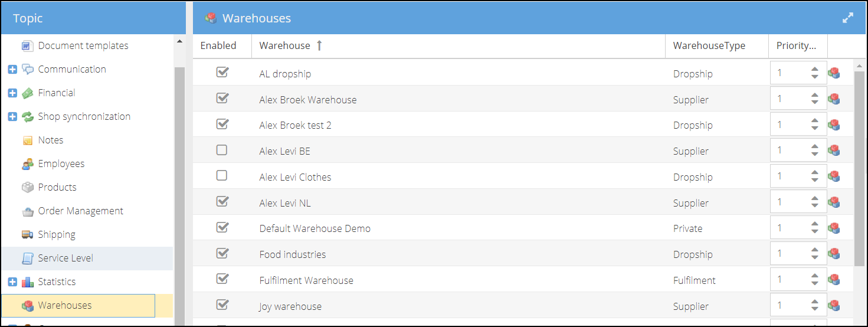
Task: Increase priority for Alex Broek Warehouse
Action: coord(815,95)
